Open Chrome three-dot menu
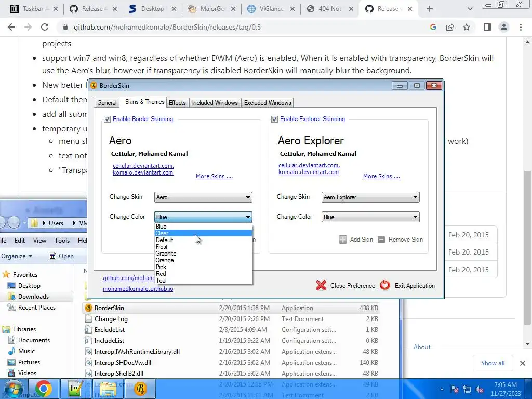This screenshot has width=532, height=399. pos(521,27)
